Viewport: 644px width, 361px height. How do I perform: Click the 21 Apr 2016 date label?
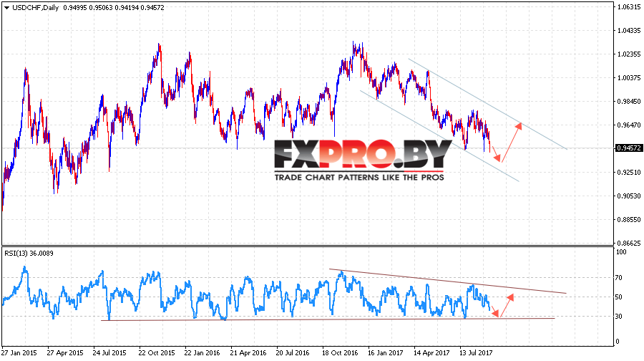pos(248,353)
